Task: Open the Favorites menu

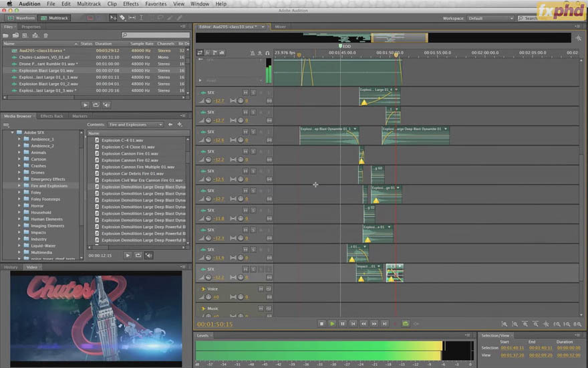Action: (156, 4)
